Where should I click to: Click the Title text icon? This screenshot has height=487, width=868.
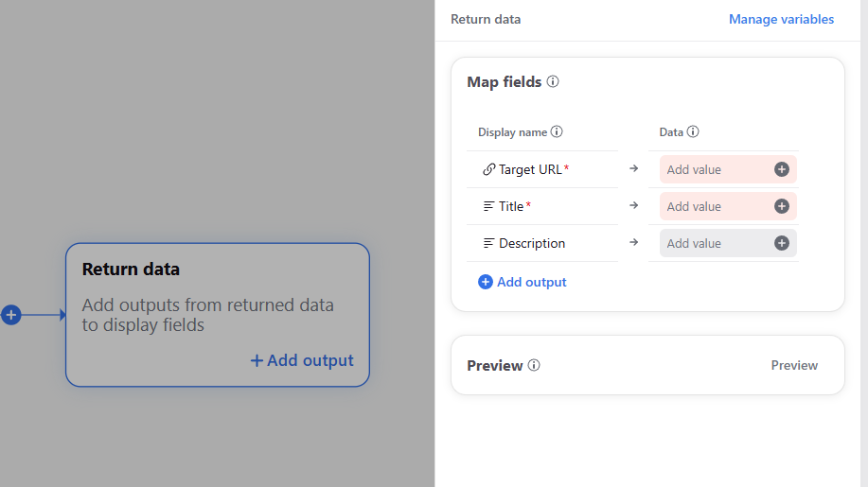(488, 206)
